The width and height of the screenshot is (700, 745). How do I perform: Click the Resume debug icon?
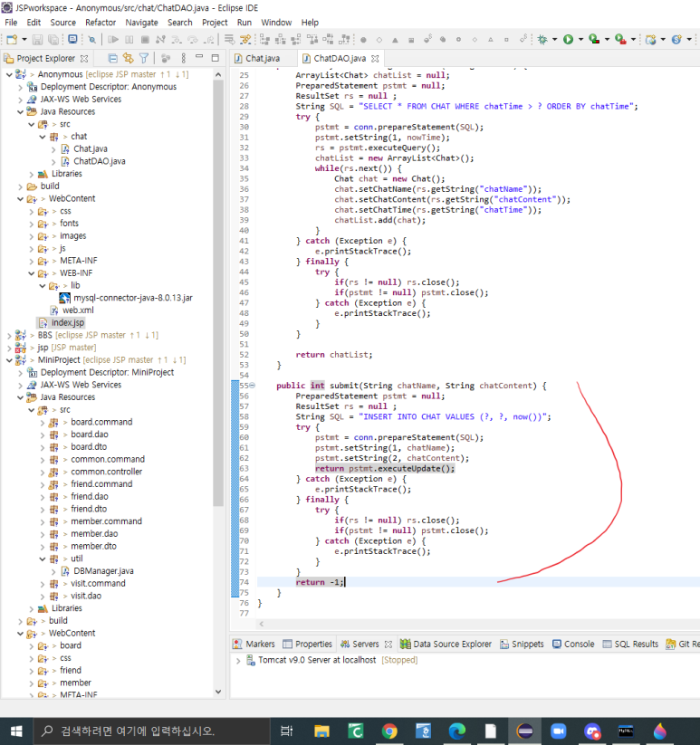113,40
